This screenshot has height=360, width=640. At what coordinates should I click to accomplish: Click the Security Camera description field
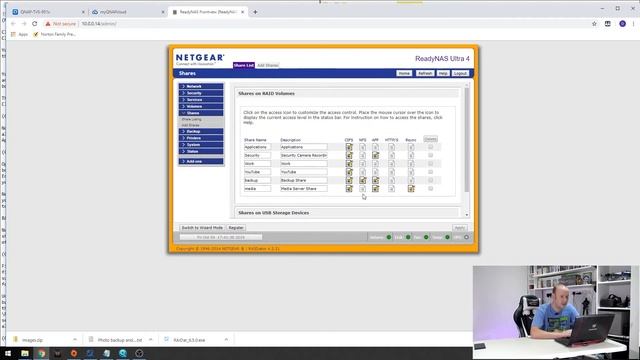(304, 156)
